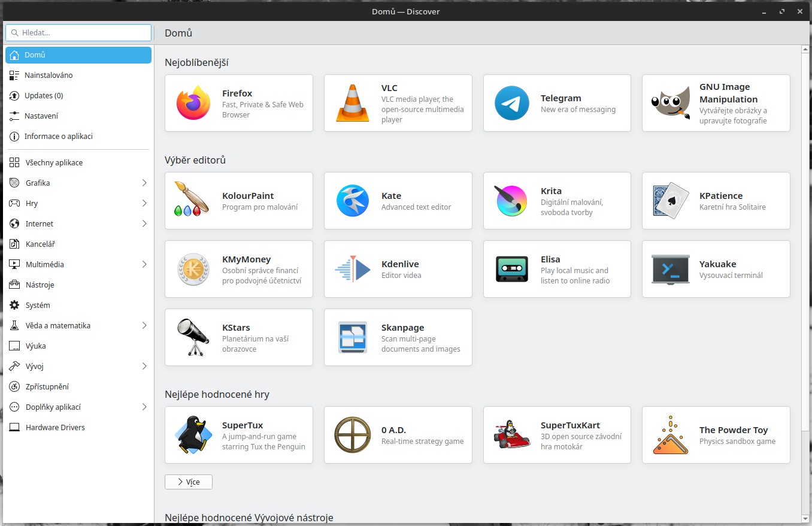
Task: Select the KPatience playing card icon
Action: pos(671,201)
